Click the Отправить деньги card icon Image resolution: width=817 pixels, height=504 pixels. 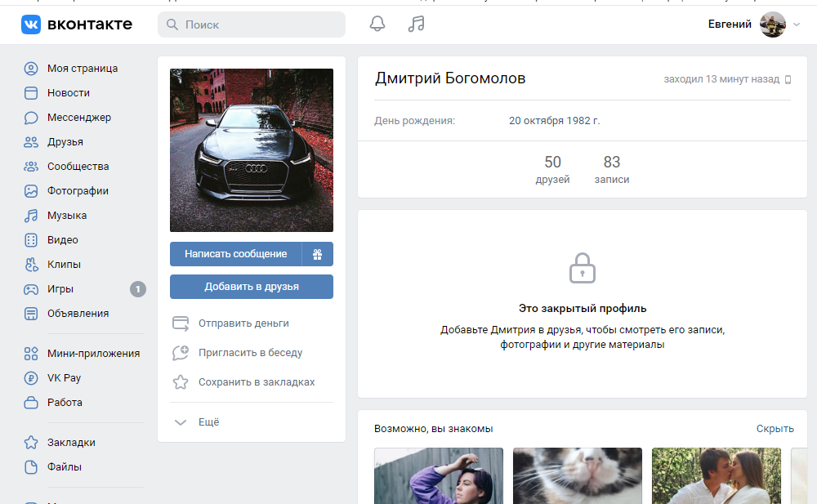coord(181,323)
